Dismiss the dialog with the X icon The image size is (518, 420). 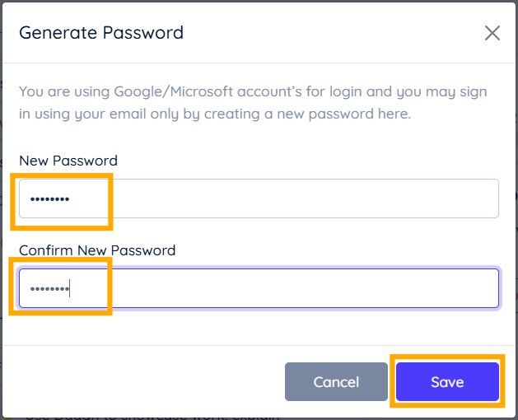pos(492,33)
